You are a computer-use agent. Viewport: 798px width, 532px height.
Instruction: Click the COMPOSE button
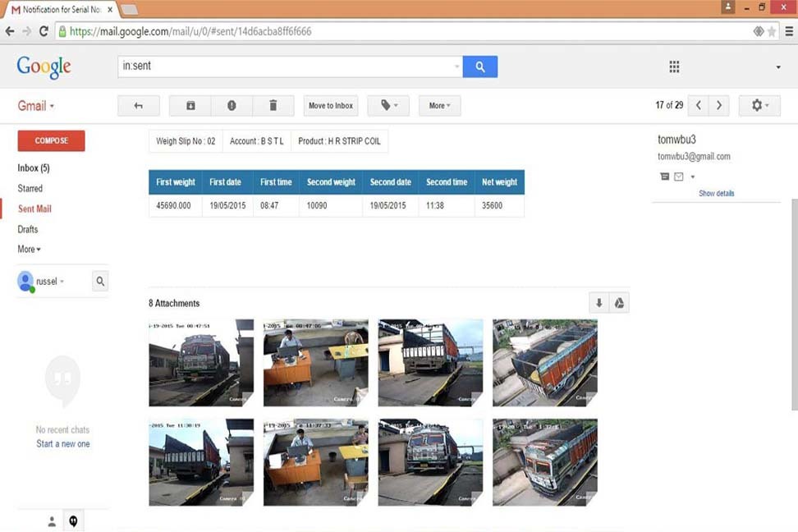[51, 140]
